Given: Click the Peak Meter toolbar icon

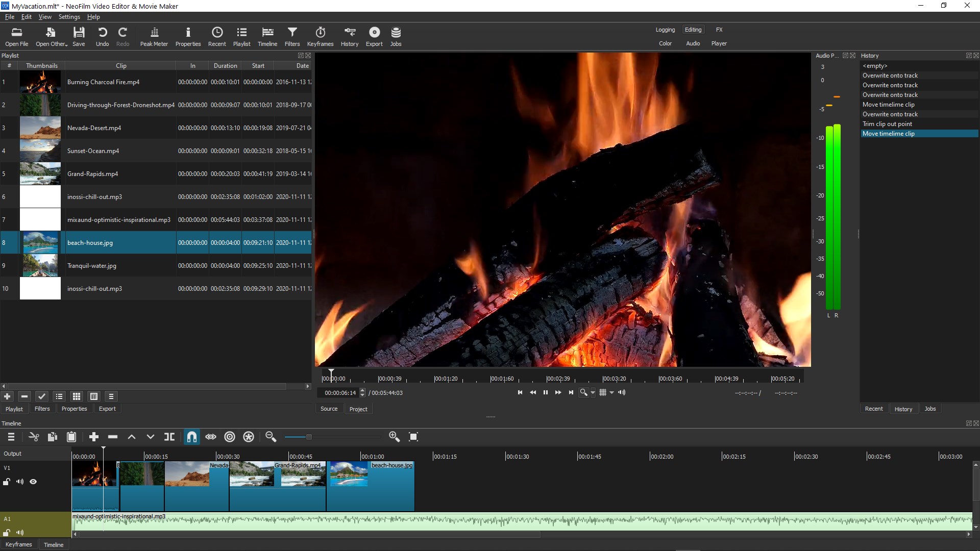Looking at the screenshot, I should pos(154,37).
